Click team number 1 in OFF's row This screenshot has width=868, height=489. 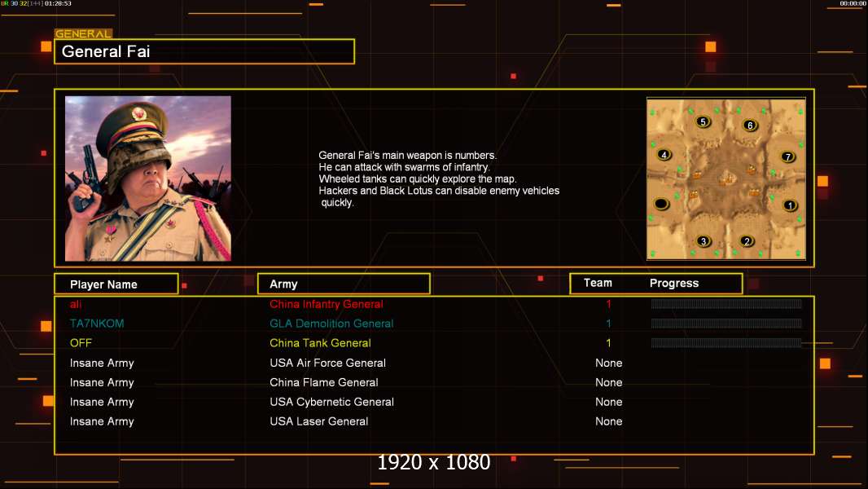pos(608,343)
